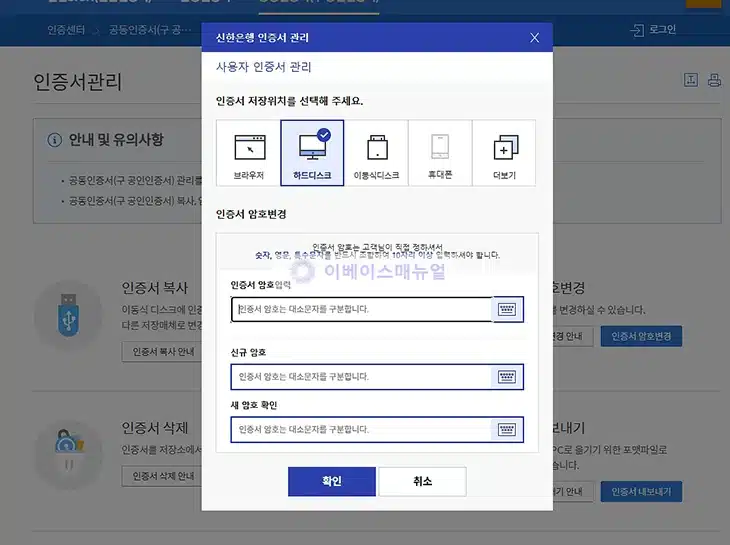Focus the 신규 암호 input field

click(362, 377)
